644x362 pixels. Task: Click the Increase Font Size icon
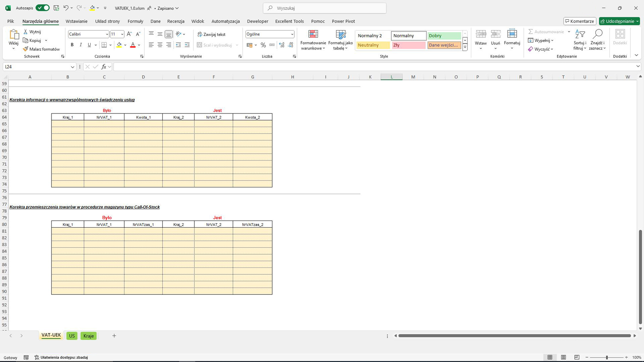tap(129, 34)
